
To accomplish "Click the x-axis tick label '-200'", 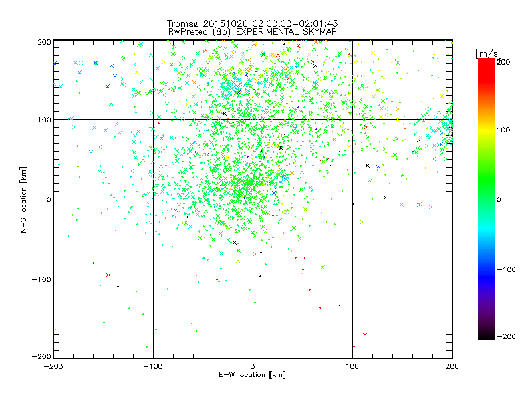I will coord(53,366).
